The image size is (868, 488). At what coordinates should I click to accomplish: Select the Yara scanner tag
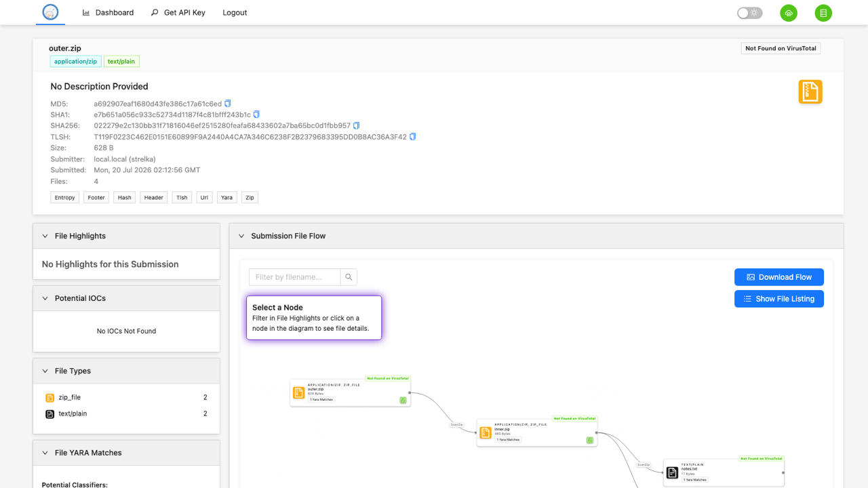point(227,198)
